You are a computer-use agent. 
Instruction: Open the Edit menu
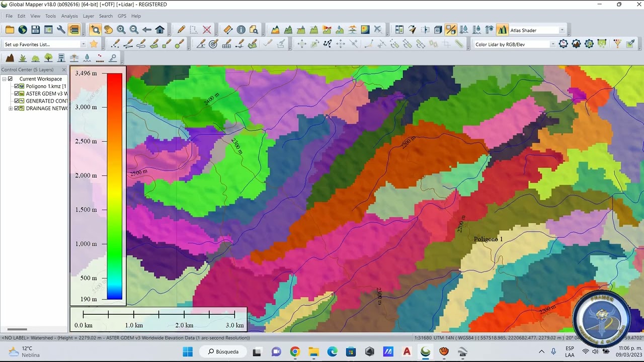pyautogui.click(x=21, y=16)
